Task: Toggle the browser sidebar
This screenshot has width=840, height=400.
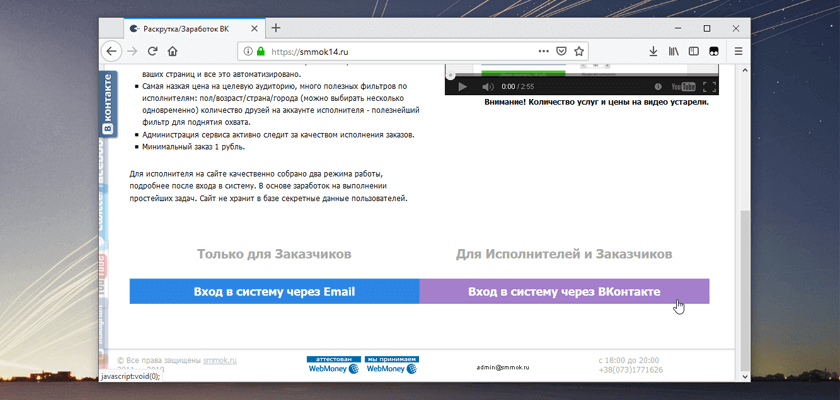Action: coord(694,51)
